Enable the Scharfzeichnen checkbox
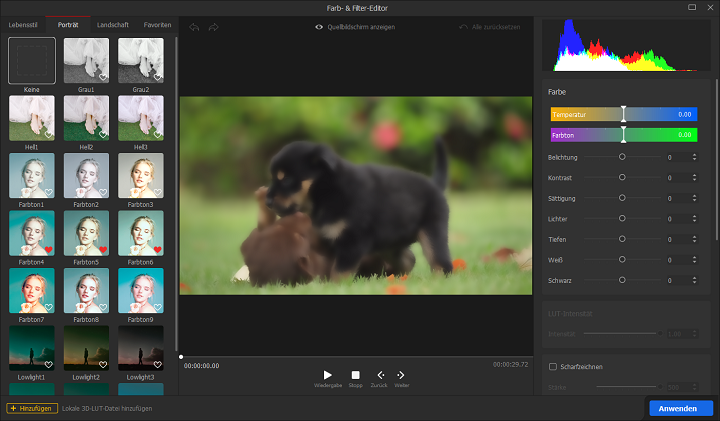Image resolution: width=720 pixels, height=421 pixels. pyautogui.click(x=553, y=366)
